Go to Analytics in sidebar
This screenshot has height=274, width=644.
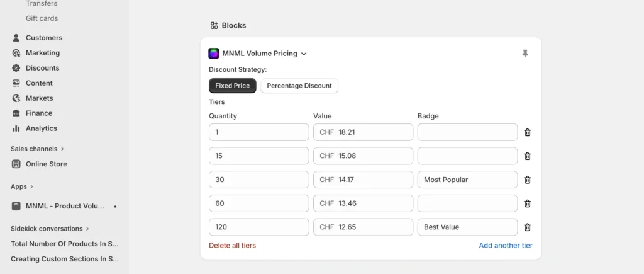click(x=42, y=128)
